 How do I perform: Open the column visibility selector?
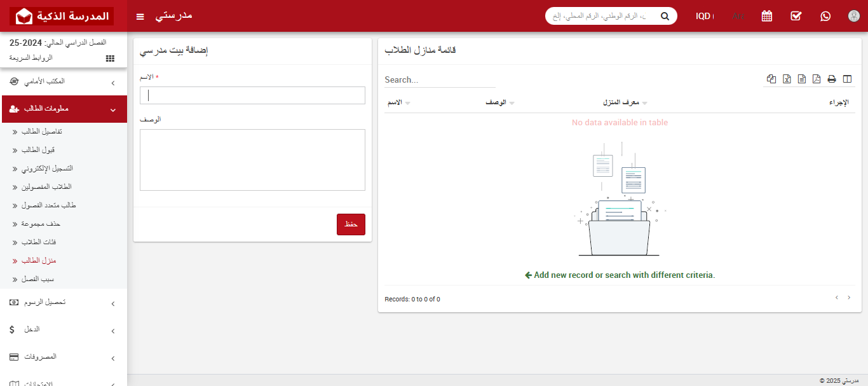[x=847, y=79]
